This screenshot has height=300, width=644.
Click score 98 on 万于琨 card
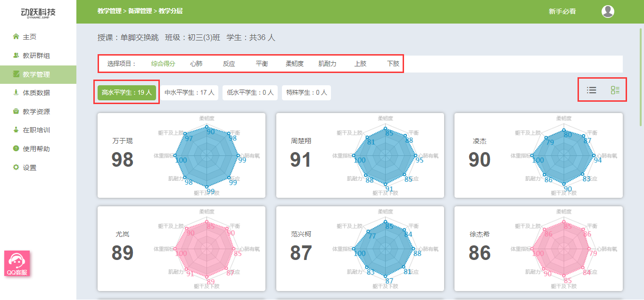123,160
